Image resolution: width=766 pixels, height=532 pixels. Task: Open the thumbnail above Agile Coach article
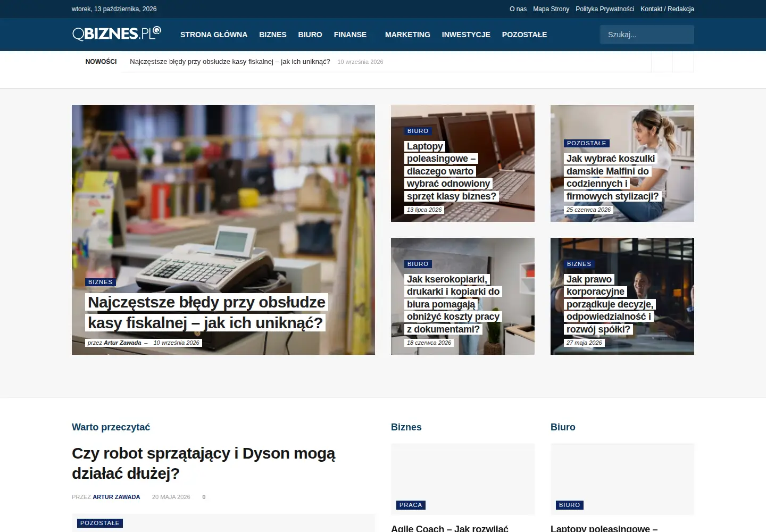coord(463,479)
